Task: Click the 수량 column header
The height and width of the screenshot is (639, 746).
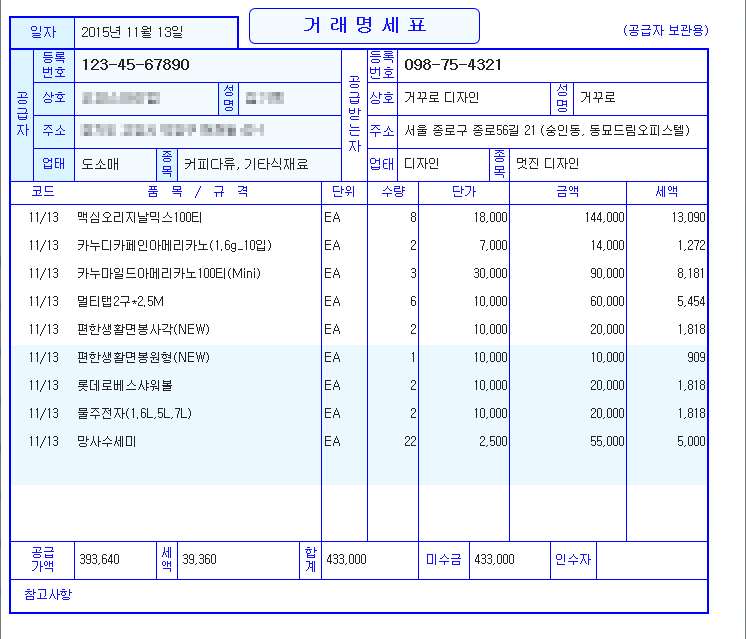Action: [393, 191]
